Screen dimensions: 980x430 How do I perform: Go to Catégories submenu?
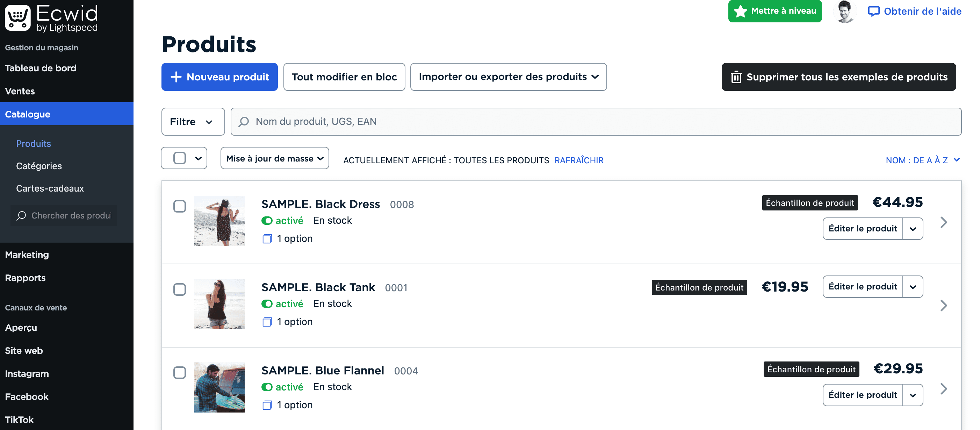click(39, 166)
